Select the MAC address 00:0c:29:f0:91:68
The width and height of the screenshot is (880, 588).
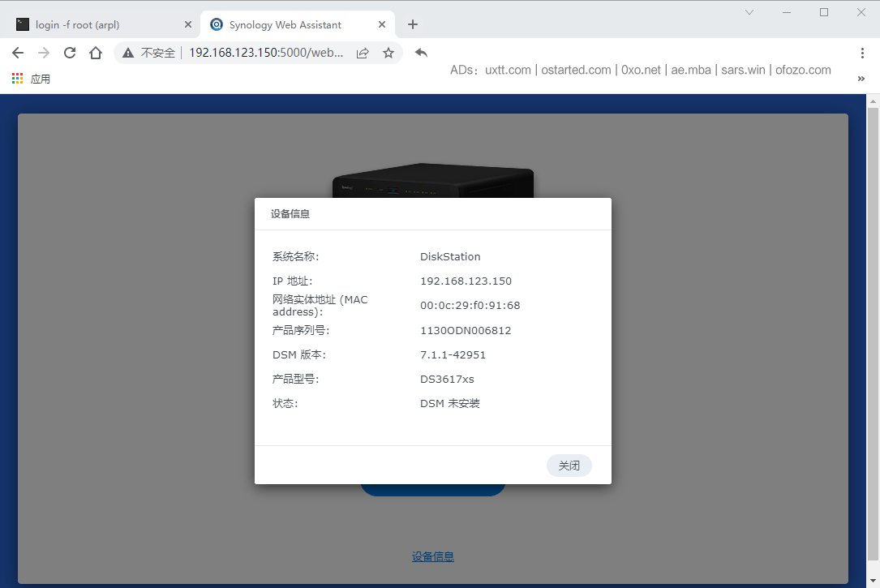click(x=470, y=305)
